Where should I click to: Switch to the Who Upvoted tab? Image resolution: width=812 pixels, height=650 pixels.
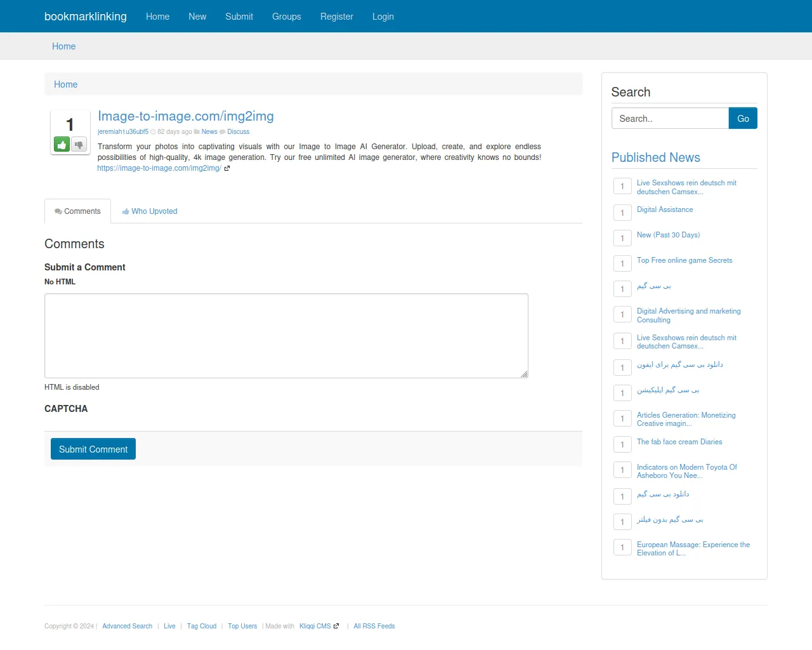click(150, 211)
